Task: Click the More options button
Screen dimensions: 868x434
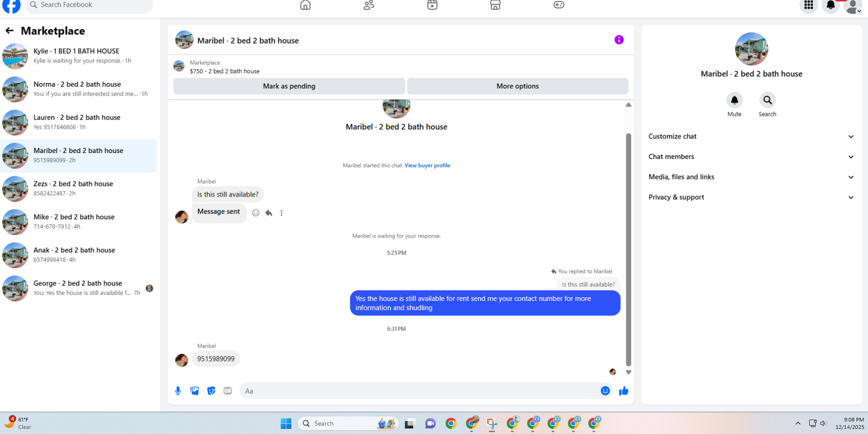Action: pyautogui.click(x=517, y=86)
